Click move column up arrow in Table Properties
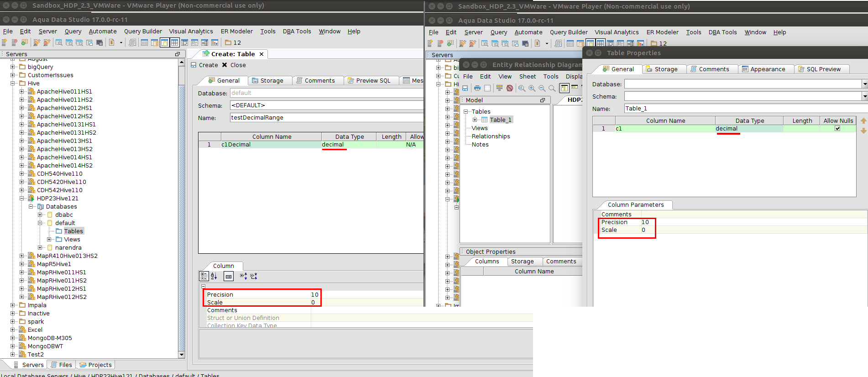Viewport: 868px width, 377px height. (x=863, y=121)
